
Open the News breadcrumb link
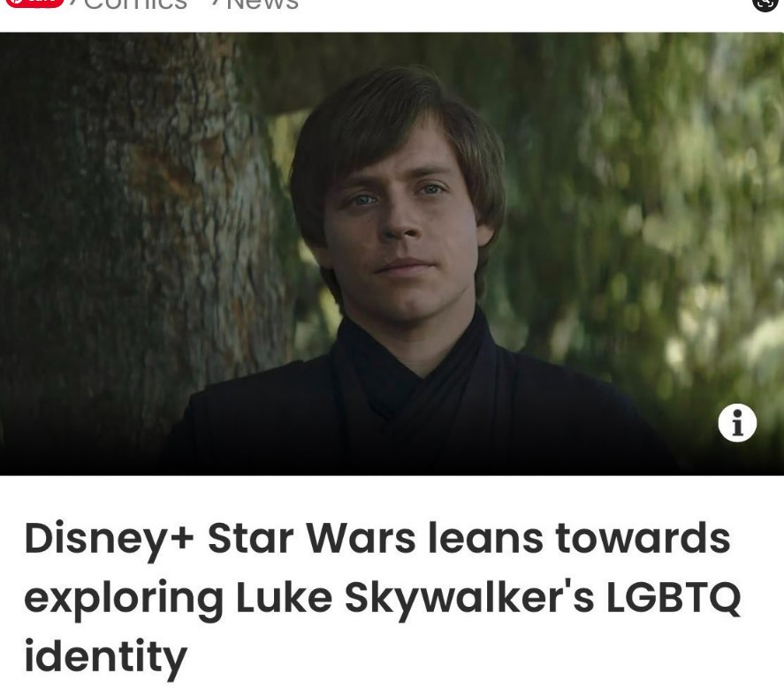click(x=263, y=4)
